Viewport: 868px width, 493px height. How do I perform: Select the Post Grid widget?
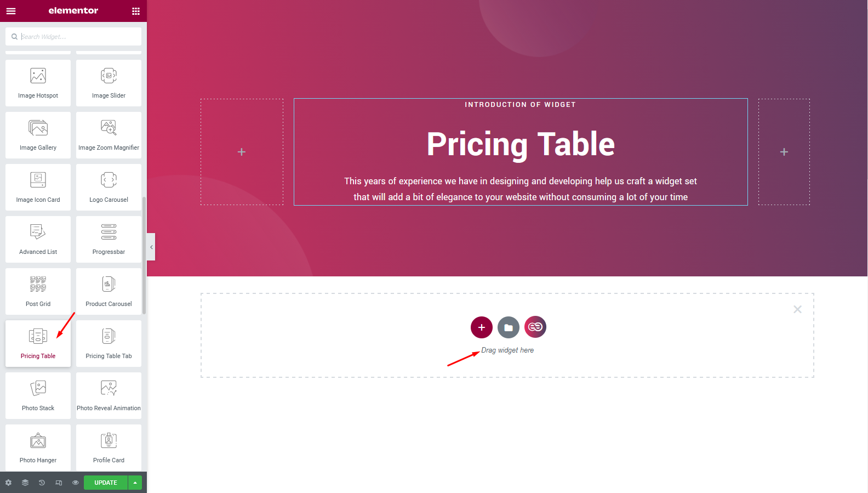(x=38, y=291)
